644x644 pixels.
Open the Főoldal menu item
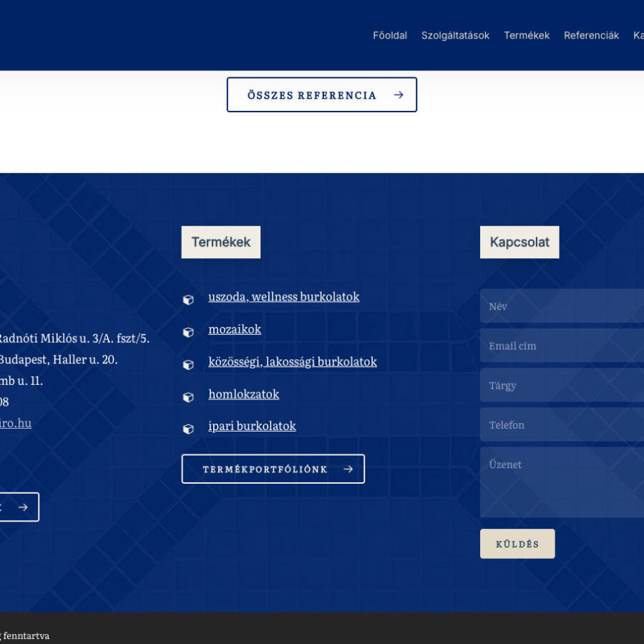click(x=390, y=35)
